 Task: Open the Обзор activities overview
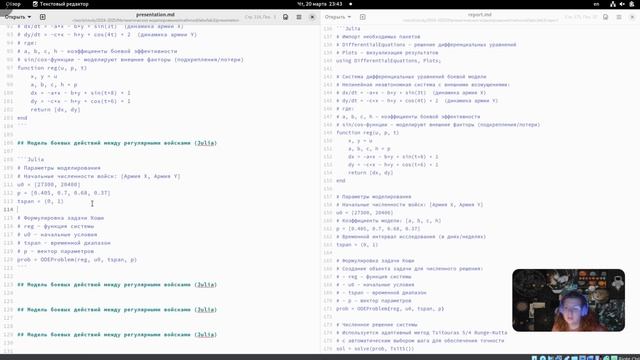[x=13, y=4]
